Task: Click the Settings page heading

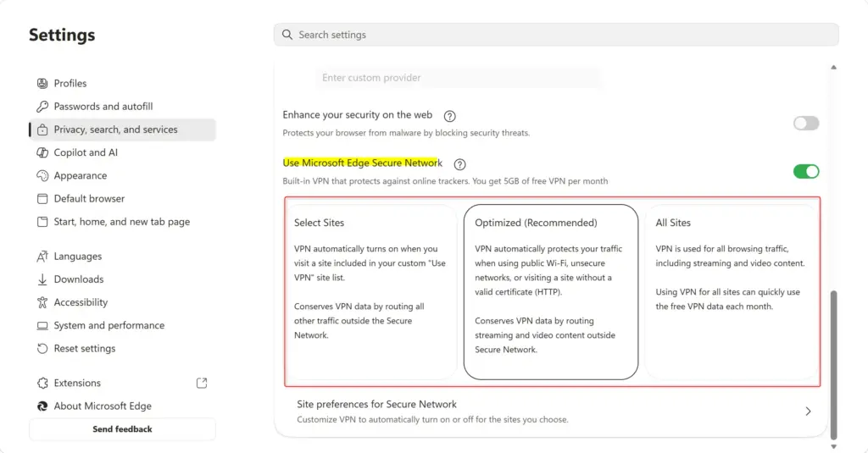Action: coord(62,35)
